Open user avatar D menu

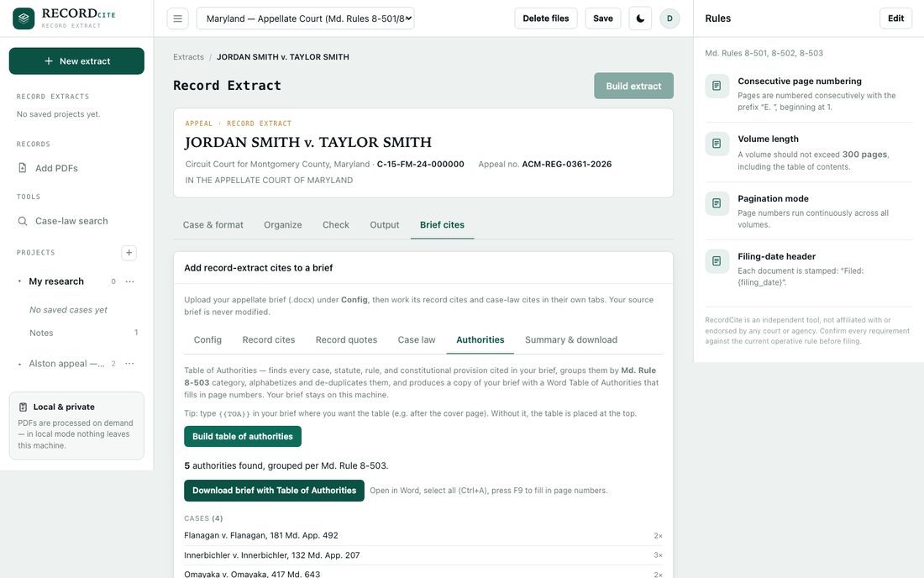coord(669,18)
